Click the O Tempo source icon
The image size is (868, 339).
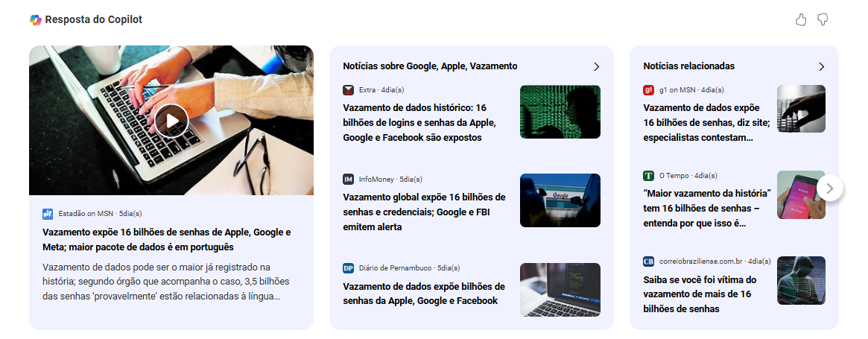[649, 176]
